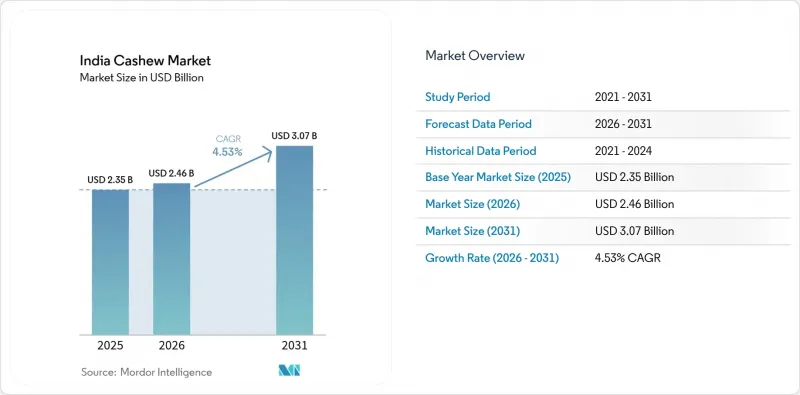The image size is (800, 395).
Task: Select the Market Size (2026) row label
Action: point(472,204)
